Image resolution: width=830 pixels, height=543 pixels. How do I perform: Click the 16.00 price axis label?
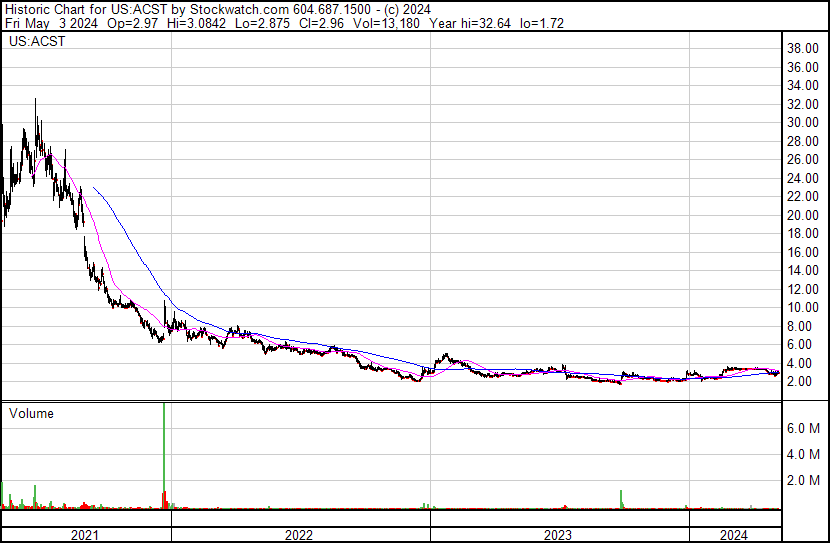point(803,252)
